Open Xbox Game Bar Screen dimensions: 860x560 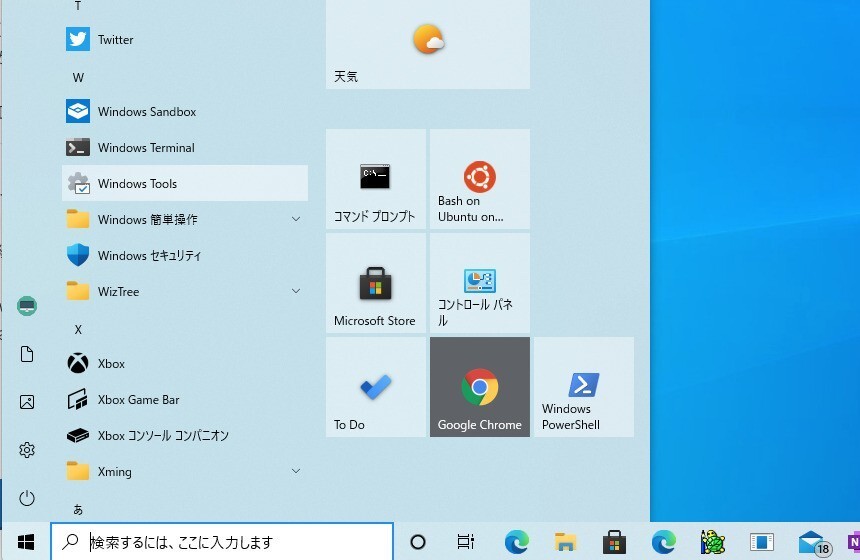pyautogui.click(x=138, y=400)
